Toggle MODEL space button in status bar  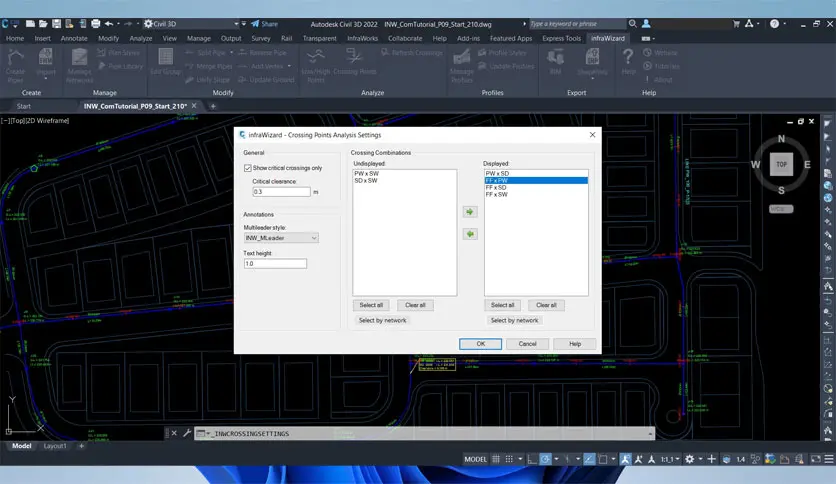(x=476, y=459)
